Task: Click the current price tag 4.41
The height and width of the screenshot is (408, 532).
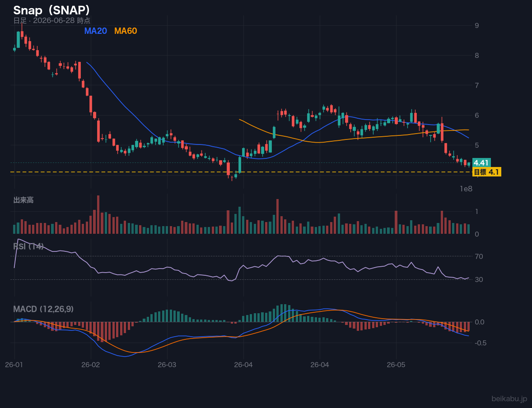Action: tap(481, 163)
